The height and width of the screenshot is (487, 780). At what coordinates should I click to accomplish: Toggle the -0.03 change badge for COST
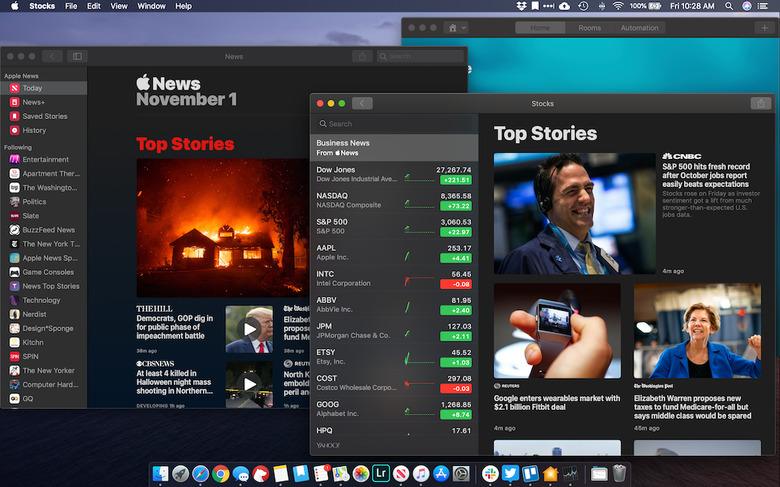(456, 389)
